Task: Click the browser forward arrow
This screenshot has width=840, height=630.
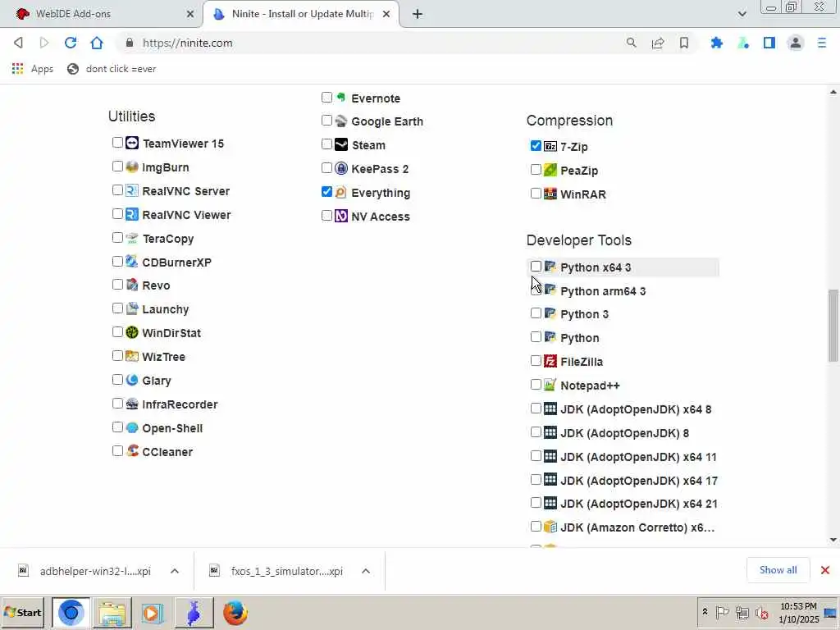Action: point(44,43)
